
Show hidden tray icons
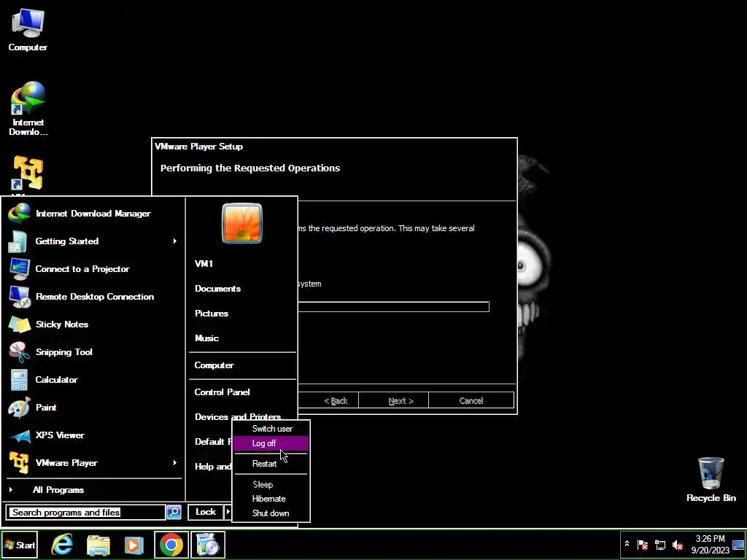[627, 544]
